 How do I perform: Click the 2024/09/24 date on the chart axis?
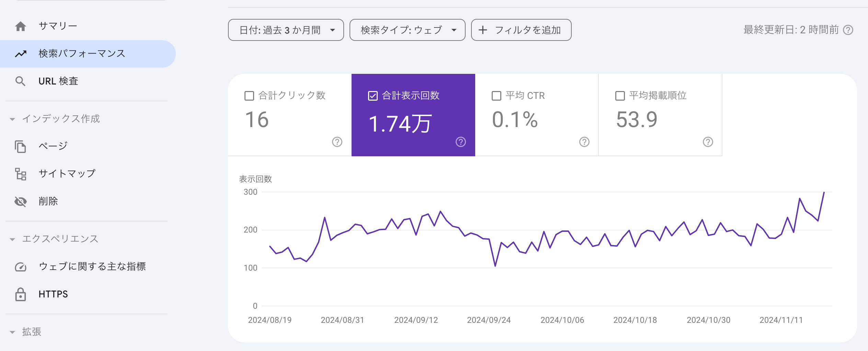[489, 320]
